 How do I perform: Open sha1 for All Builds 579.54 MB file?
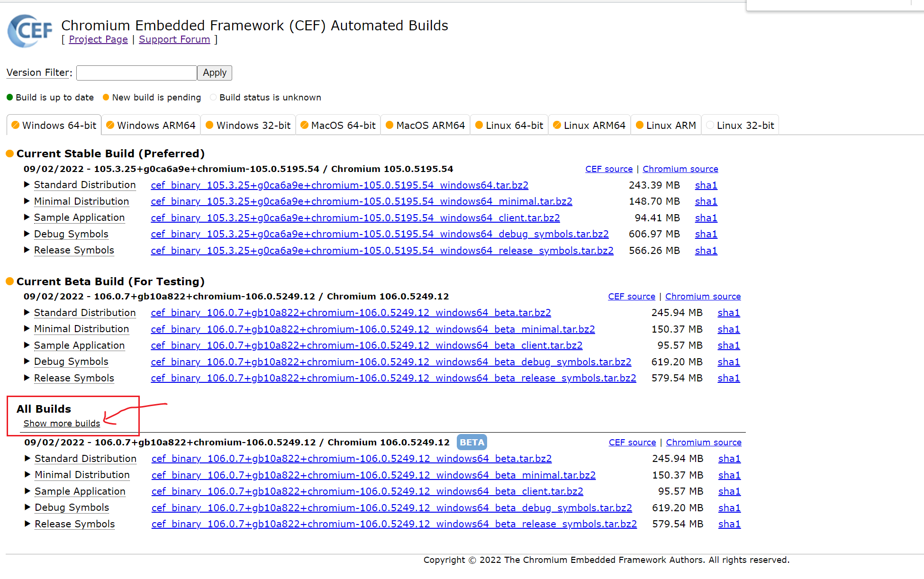click(729, 524)
